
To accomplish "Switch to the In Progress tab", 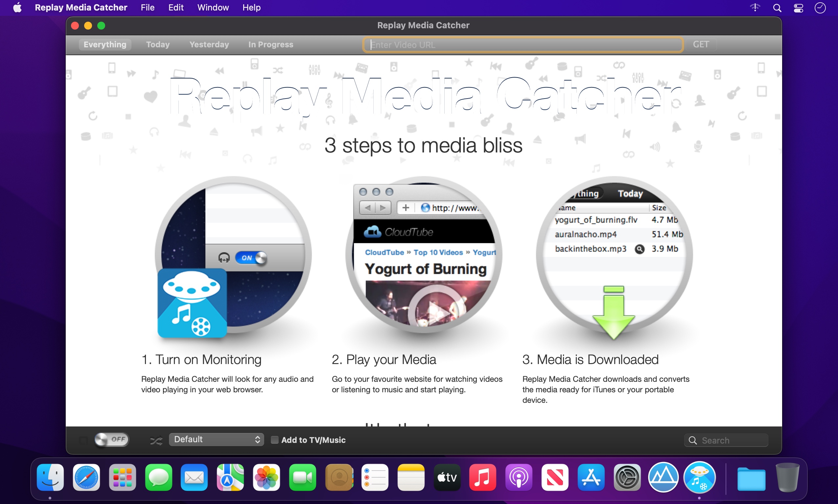I will click(270, 44).
